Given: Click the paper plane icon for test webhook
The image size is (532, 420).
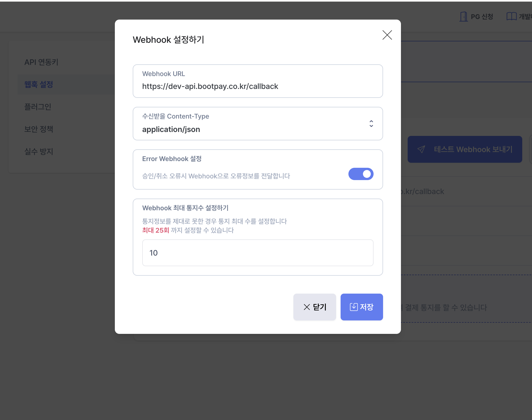Looking at the screenshot, I should click(421, 149).
